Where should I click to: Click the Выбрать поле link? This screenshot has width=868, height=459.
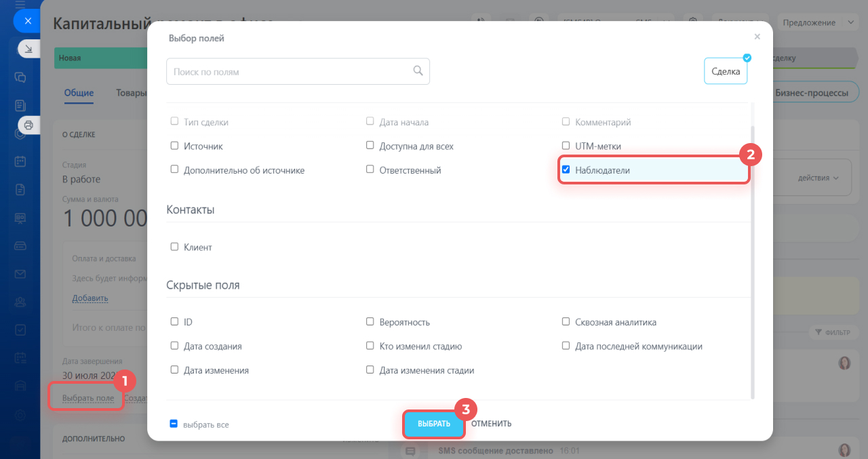point(88,398)
